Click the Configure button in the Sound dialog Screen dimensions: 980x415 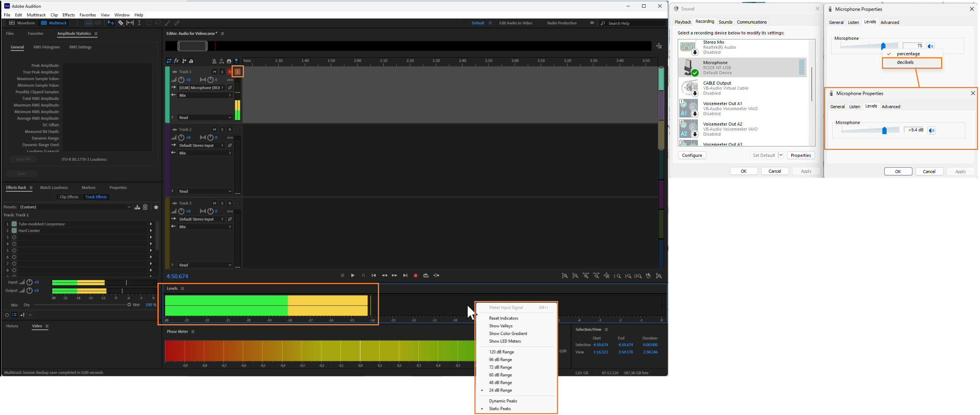click(x=692, y=155)
